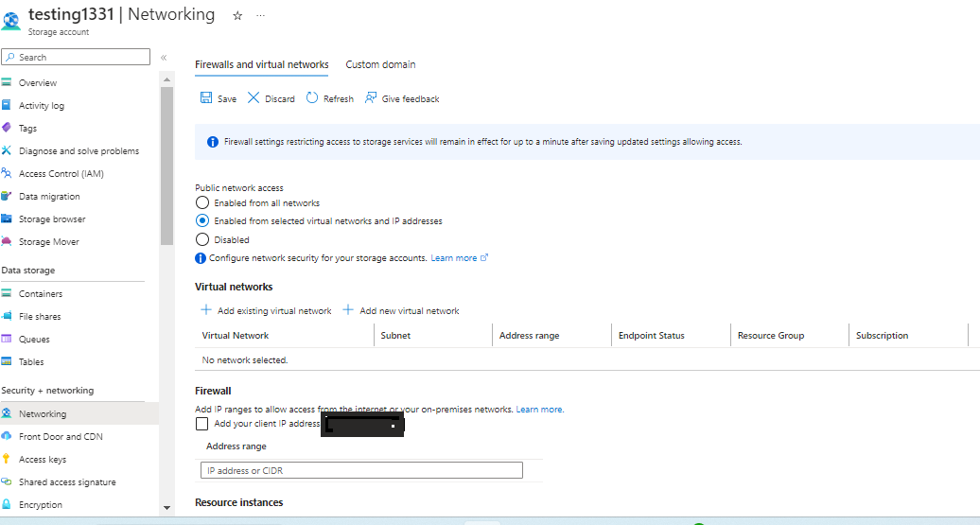
Task: Click the Tables icon
Action: pyautogui.click(x=7, y=361)
